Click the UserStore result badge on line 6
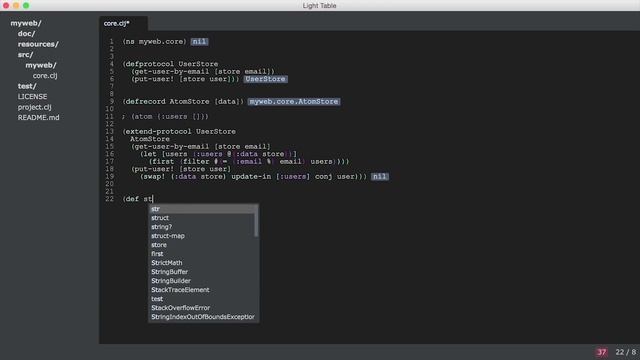The image size is (640, 360). [265, 79]
